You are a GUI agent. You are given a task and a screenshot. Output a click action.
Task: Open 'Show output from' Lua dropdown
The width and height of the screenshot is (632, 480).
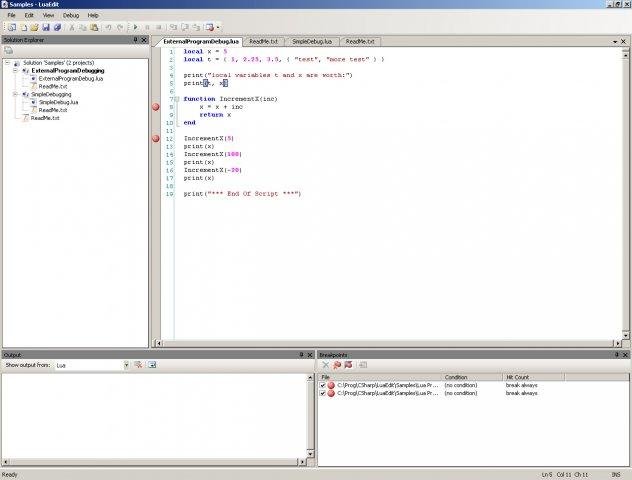point(126,365)
